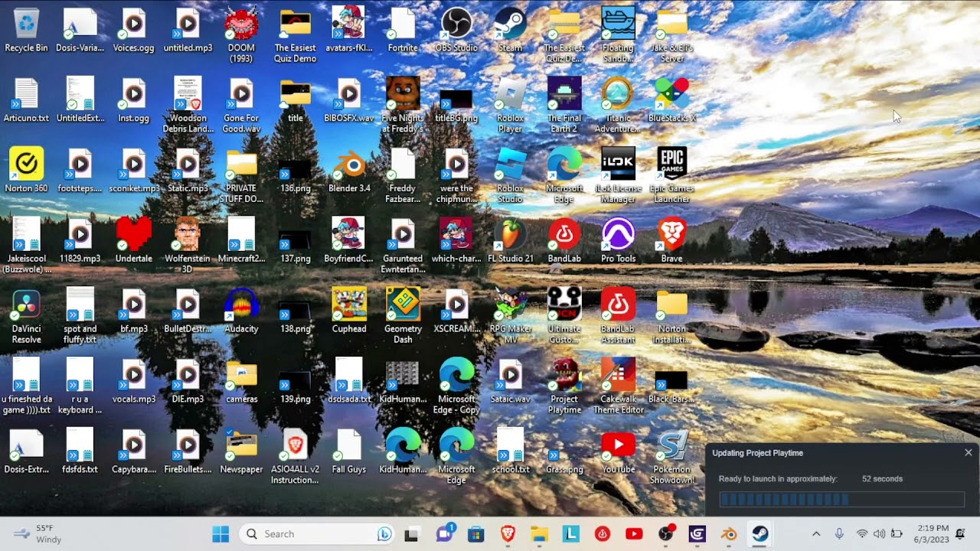Select the RPG Maker MV shortcut
This screenshot has height=551, width=980.
click(x=510, y=317)
